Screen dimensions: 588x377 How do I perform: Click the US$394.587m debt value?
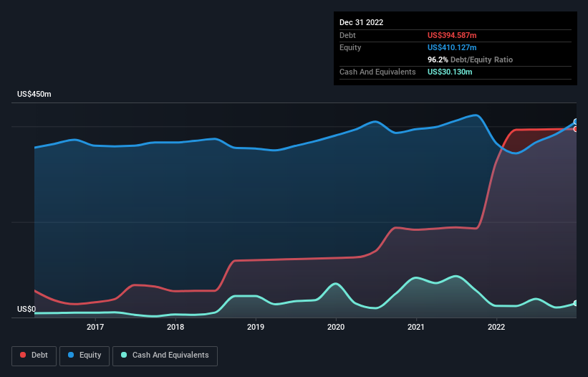[x=452, y=35]
